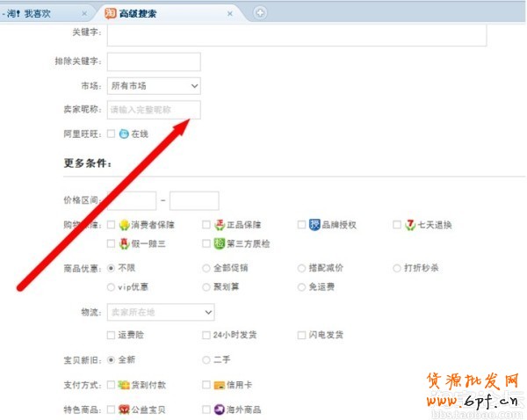Click the 消费者保障 badge icon
Viewport: 527px width, 420px height.
pyautogui.click(x=125, y=225)
